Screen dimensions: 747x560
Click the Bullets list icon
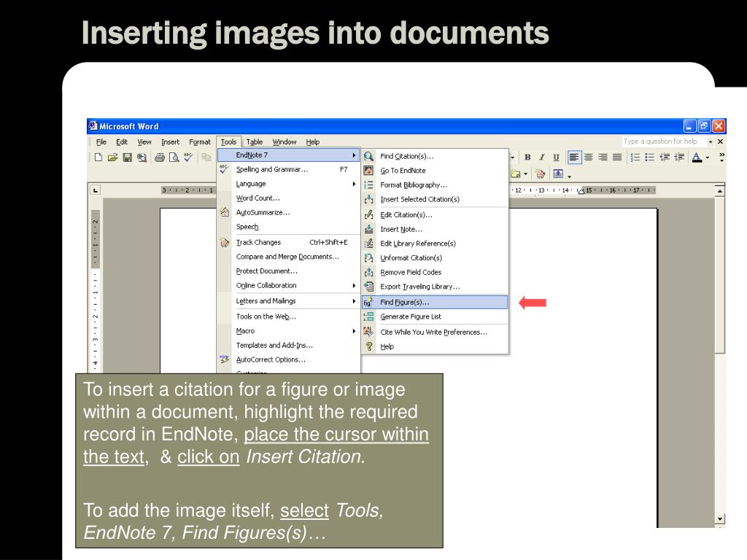649,157
